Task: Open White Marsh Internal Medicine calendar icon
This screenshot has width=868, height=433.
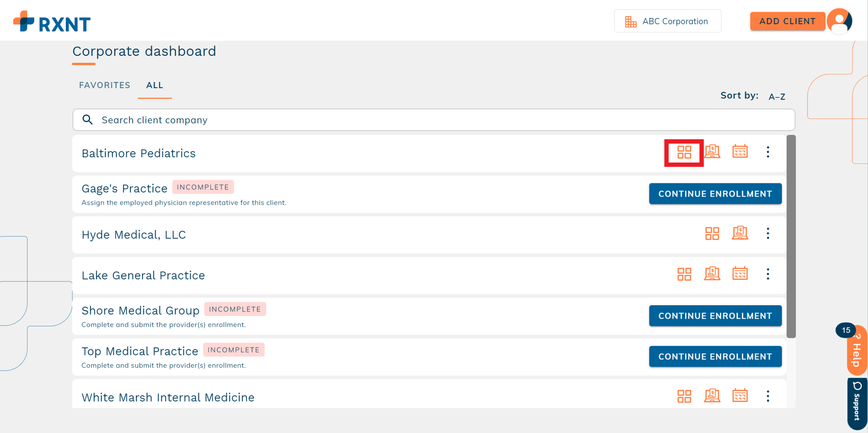Action: tap(740, 396)
